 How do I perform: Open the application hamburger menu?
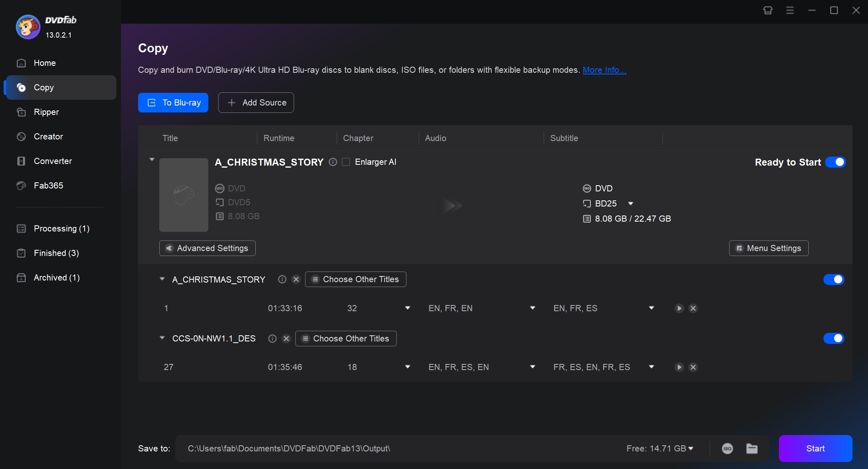coord(790,10)
